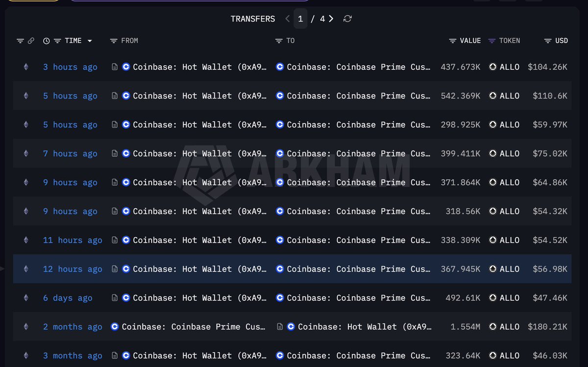Open Coinbase Hot Wallet sender in 3 hours ago row
This screenshot has width=588, height=367.
tap(200, 67)
